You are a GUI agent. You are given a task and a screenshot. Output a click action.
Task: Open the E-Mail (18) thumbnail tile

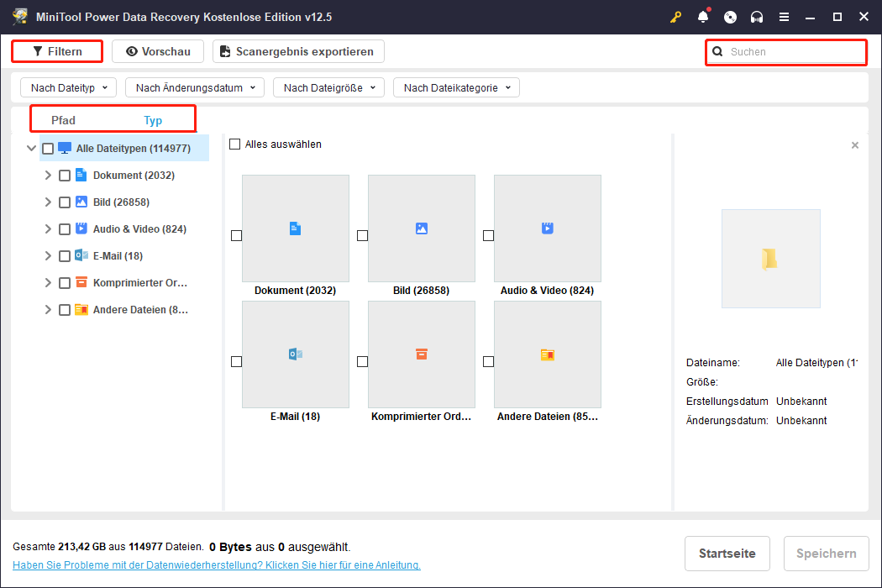pos(296,354)
